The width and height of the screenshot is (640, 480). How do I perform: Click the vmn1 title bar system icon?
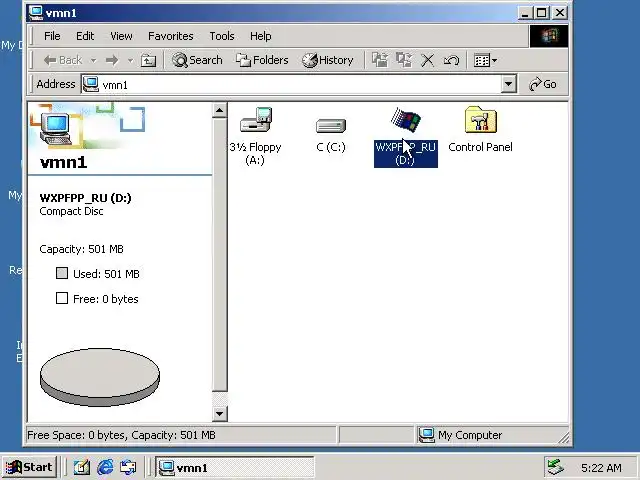36,13
